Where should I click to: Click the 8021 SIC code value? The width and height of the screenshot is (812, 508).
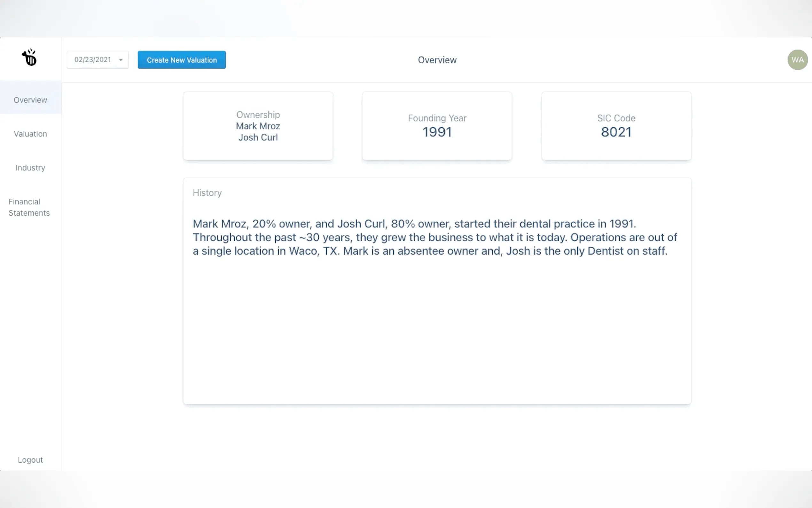pyautogui.click(x=616, y=132)
